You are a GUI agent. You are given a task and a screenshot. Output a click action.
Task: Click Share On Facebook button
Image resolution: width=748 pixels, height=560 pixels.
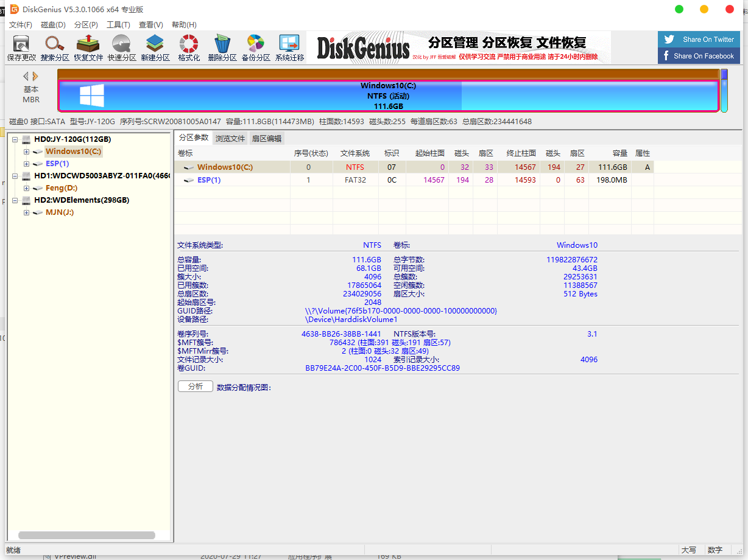[x=699, y=56]
